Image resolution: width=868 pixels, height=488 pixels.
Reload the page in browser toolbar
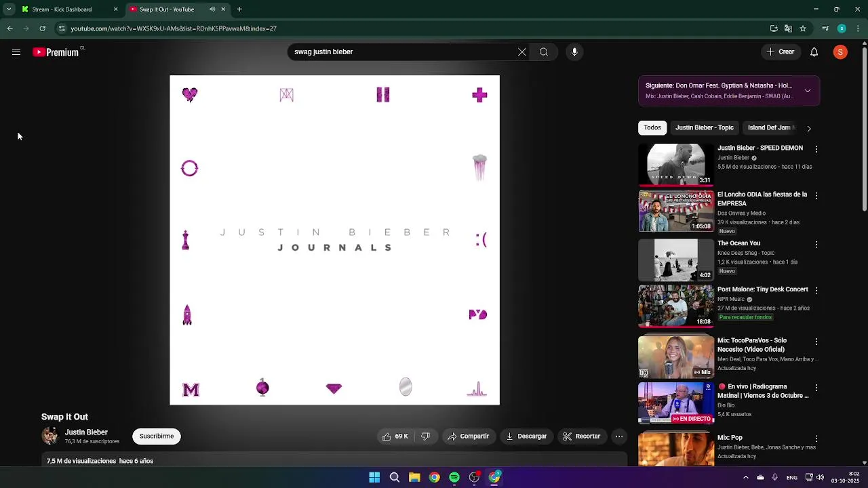[42, 28]
